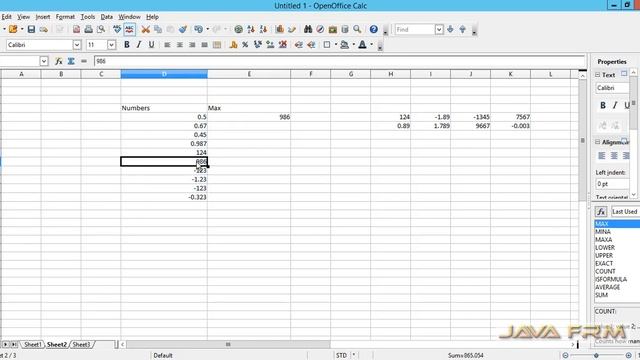This screenshot has height=360, width=640.
Task: Click the Find text field
Action: pyautogui.click(x=415, y=29)
